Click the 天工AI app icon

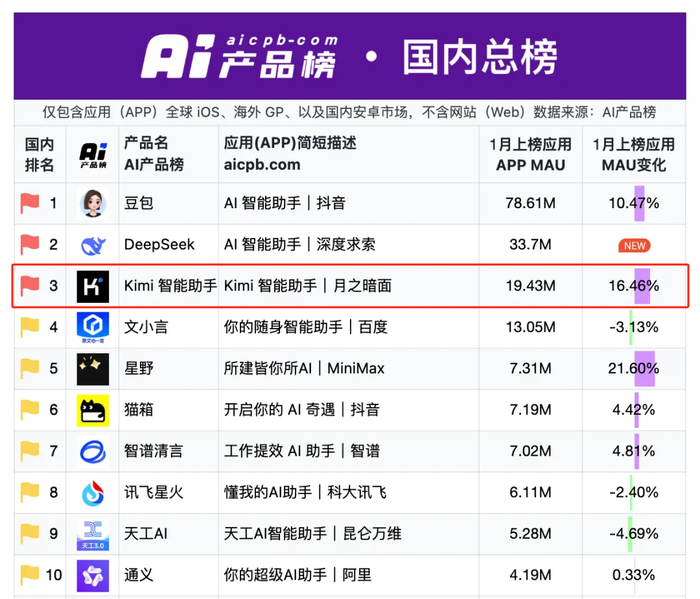(x=93, y=534)
